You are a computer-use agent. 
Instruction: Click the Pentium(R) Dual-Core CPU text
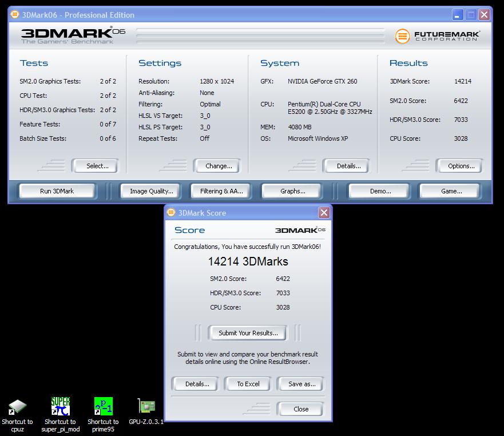[324, 104]
